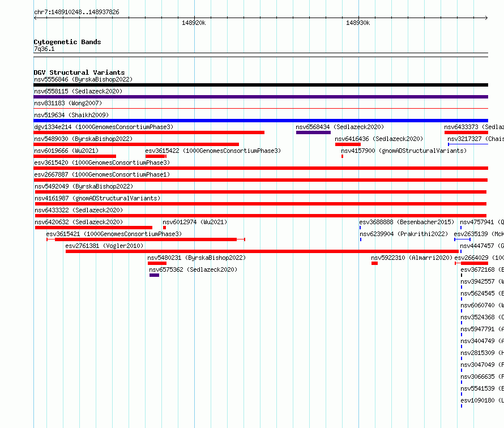Open the nsv4447457 variant label
Screen dimensions: 504x428
point(482,246)
